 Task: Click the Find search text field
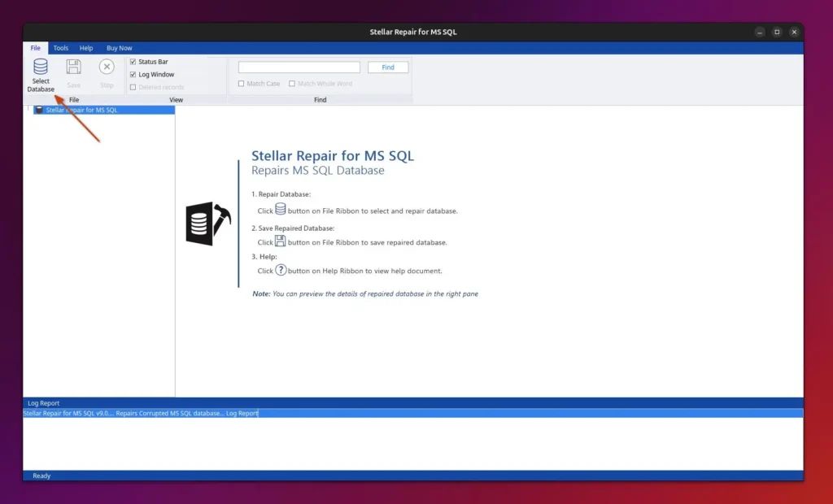[x=299, y=67]
